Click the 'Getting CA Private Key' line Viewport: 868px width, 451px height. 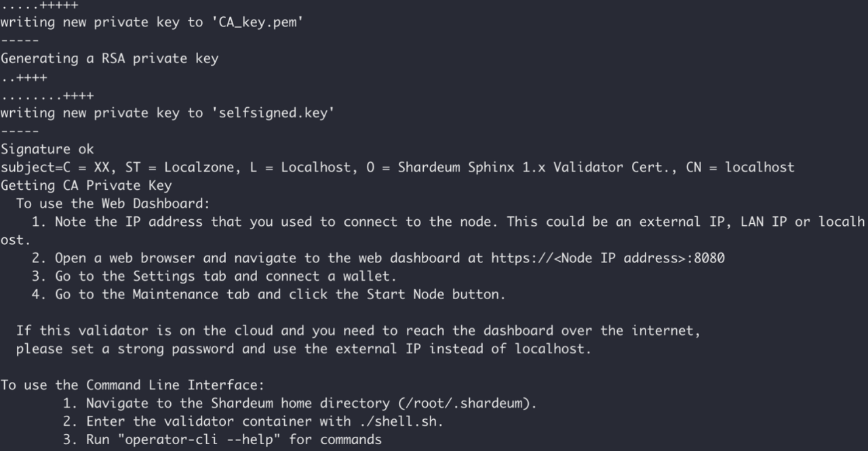[86, 185]
